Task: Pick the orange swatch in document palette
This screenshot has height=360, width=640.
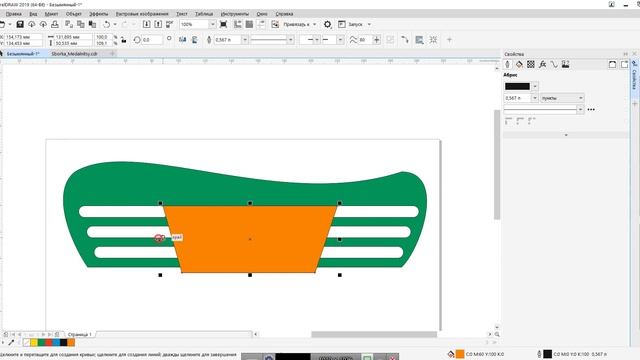Action: pos(71,342)
